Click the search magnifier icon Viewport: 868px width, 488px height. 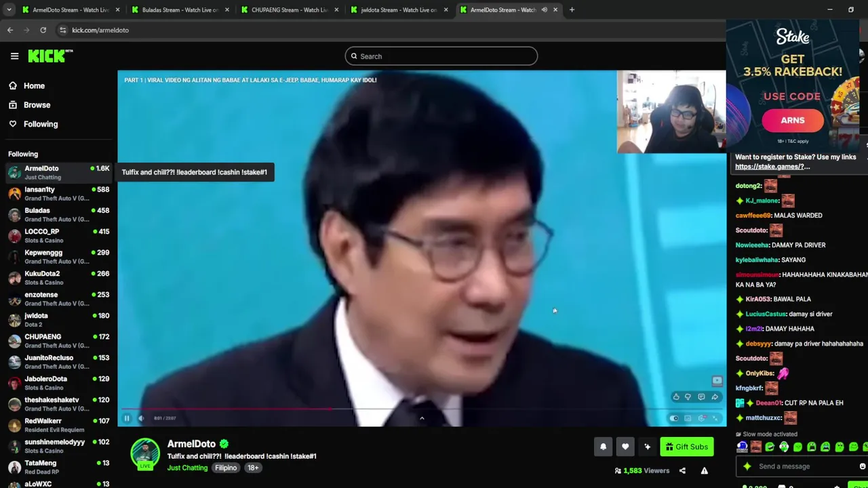click(353, 56)
